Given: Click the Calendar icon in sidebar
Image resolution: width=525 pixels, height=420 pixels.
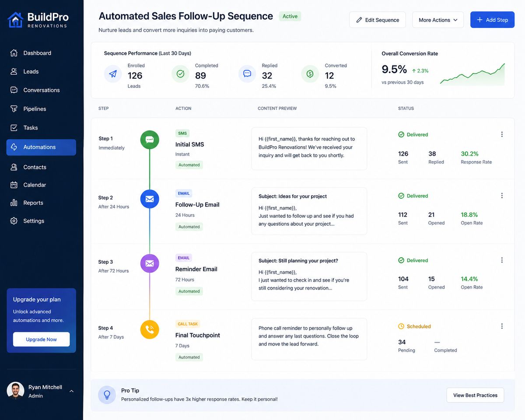Looking at the screenshot, I should pos(14,185).
